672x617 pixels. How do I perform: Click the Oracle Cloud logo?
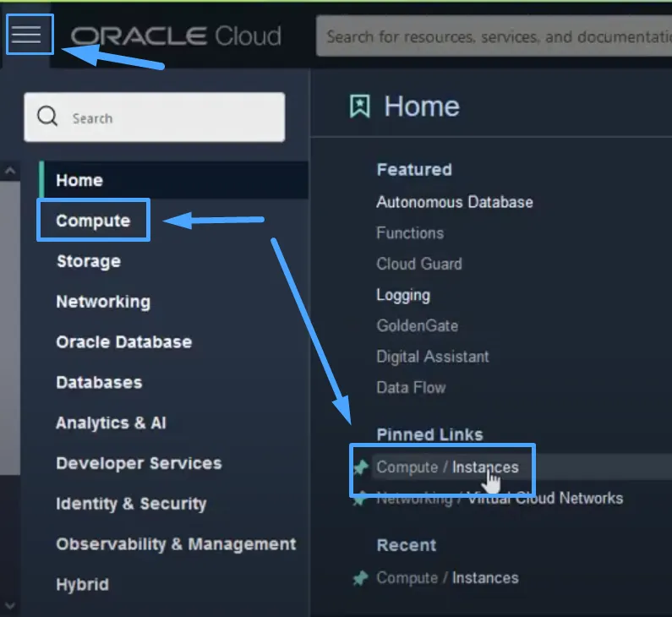(x=176, y=36)
